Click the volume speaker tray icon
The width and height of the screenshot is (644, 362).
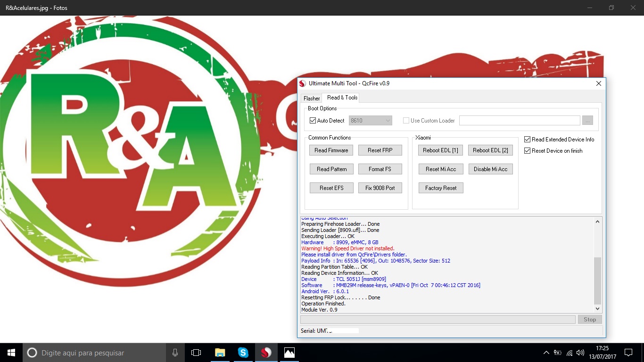580,353
